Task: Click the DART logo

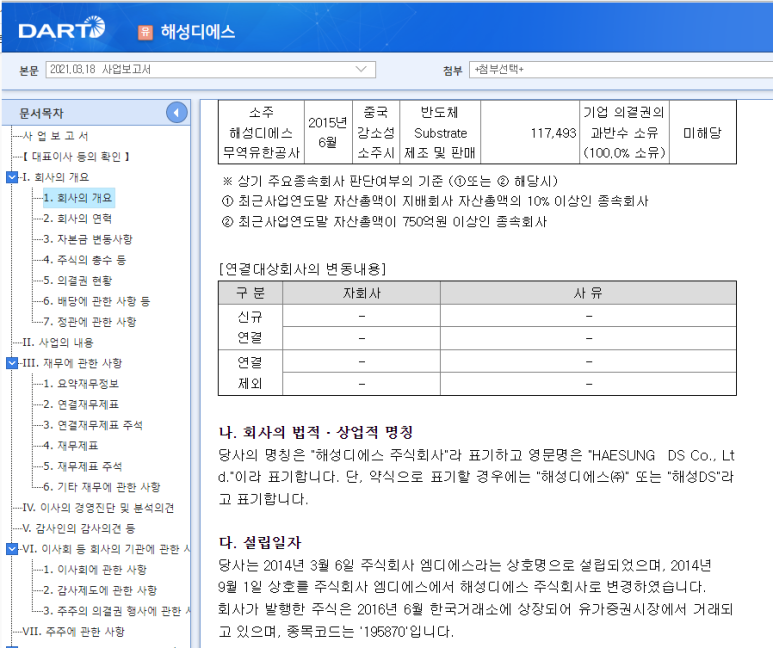Action: coord(62,29)
